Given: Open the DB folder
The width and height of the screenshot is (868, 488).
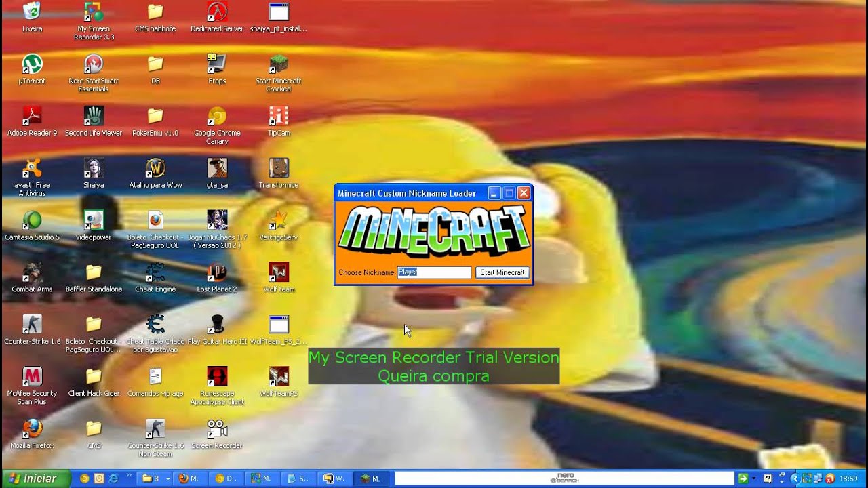Looking at the screenshot, I should (155, 70).
